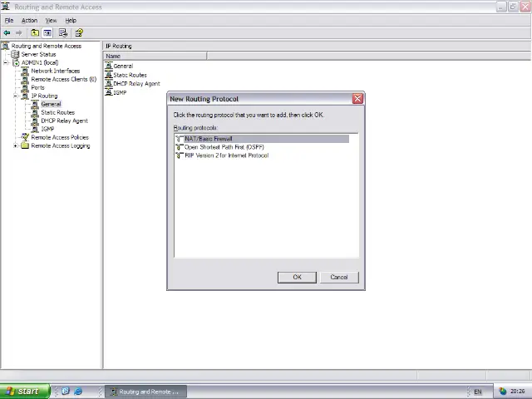The height and width of the screenshot is (399, 532).
Task: Click the Remote Access Clients (0) icon
Action: point(25,80)
